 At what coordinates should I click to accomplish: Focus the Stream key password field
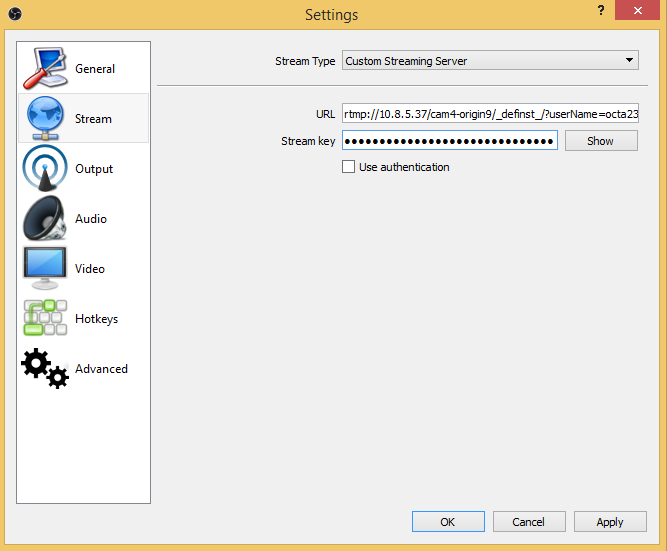[x=449, y=141]
